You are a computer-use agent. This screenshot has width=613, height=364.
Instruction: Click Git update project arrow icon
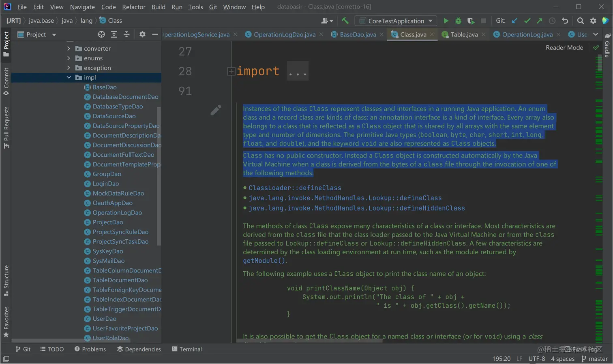coord(514,21)
